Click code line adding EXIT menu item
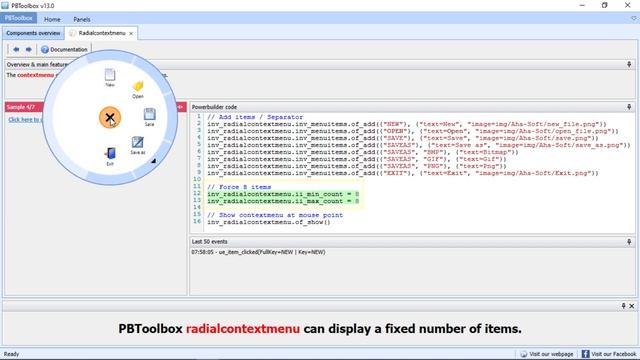The image size is (640, 360). (x=402, y=173)
